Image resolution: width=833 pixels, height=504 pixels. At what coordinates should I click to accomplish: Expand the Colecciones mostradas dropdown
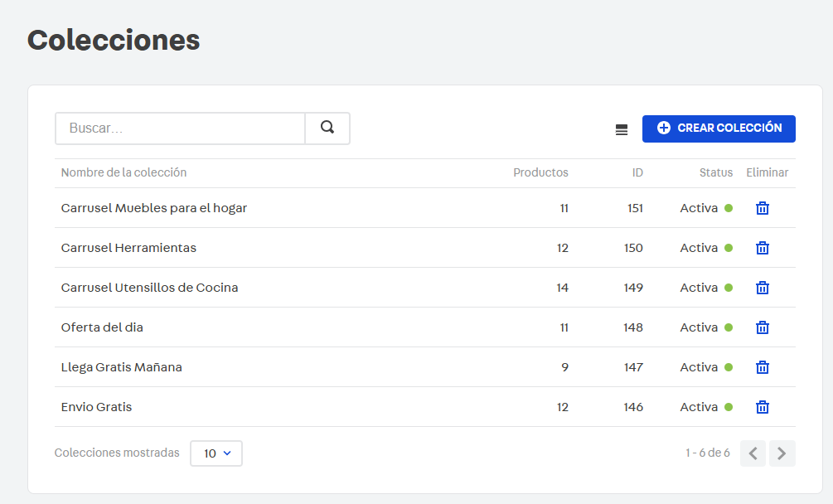tap(216, 453)
